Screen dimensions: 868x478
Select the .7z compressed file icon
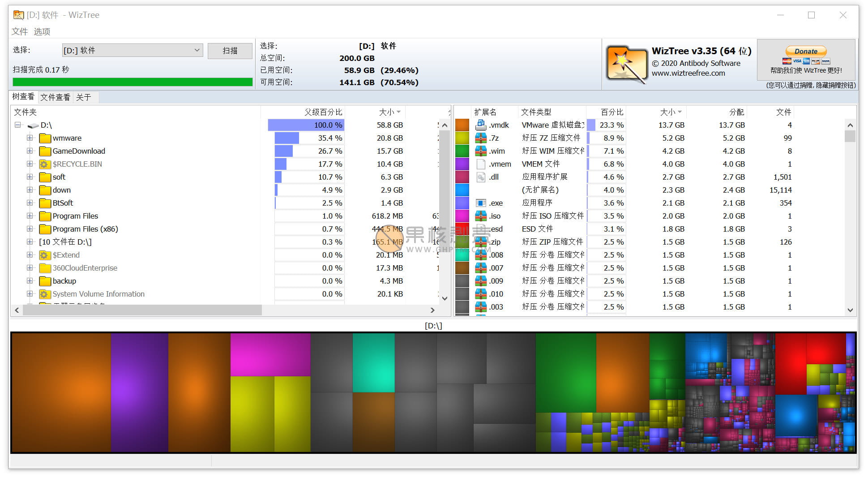[x=481, y=138]
